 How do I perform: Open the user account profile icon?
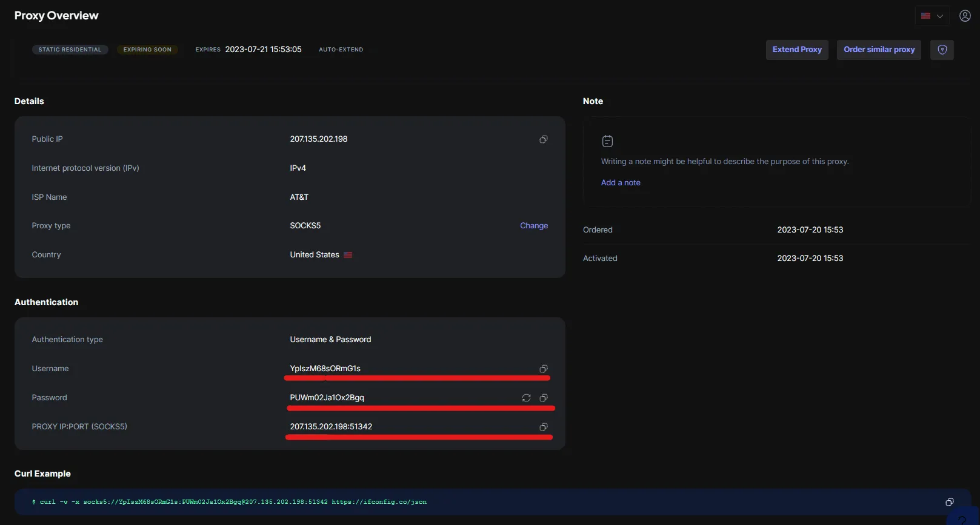965,16
